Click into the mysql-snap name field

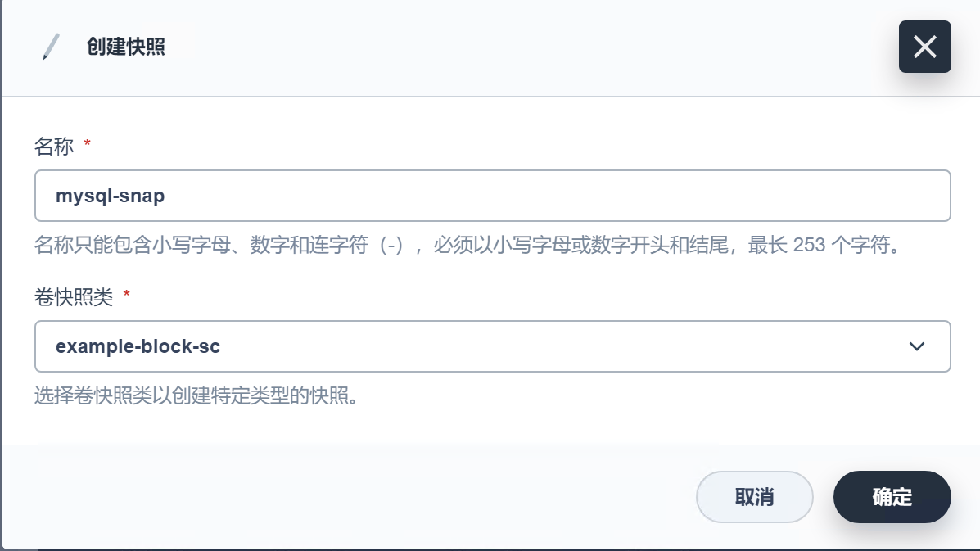click(491, 196)
